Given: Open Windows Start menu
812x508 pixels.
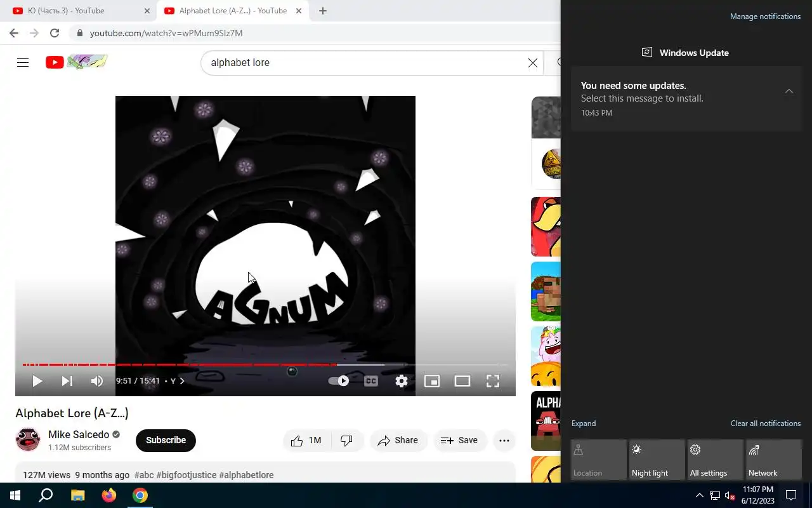Looking at the screenshot, I should point(15,495).
